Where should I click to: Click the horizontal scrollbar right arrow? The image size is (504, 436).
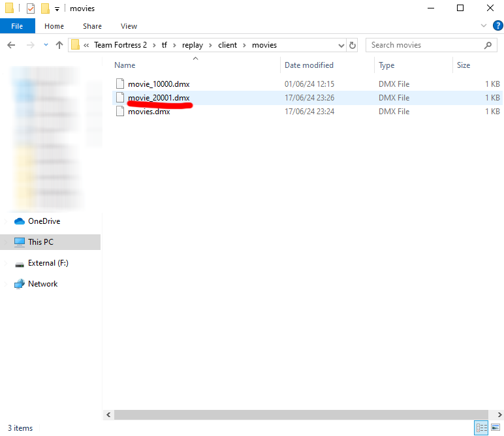click(499, 415)
